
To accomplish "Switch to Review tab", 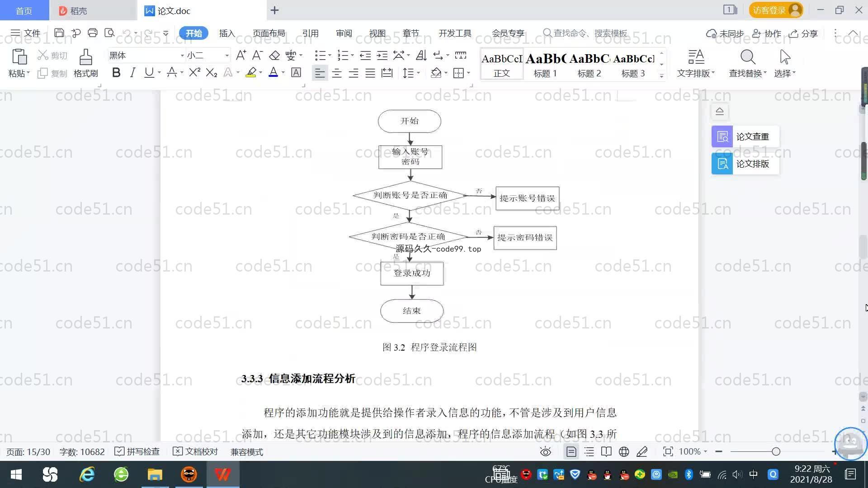I will tap(344, 33).
